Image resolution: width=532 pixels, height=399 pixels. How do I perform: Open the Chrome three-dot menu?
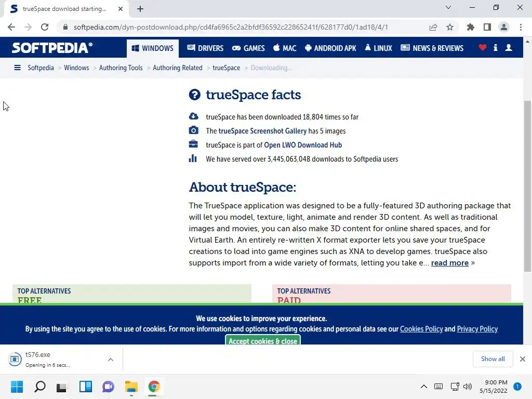coord(521,27)
